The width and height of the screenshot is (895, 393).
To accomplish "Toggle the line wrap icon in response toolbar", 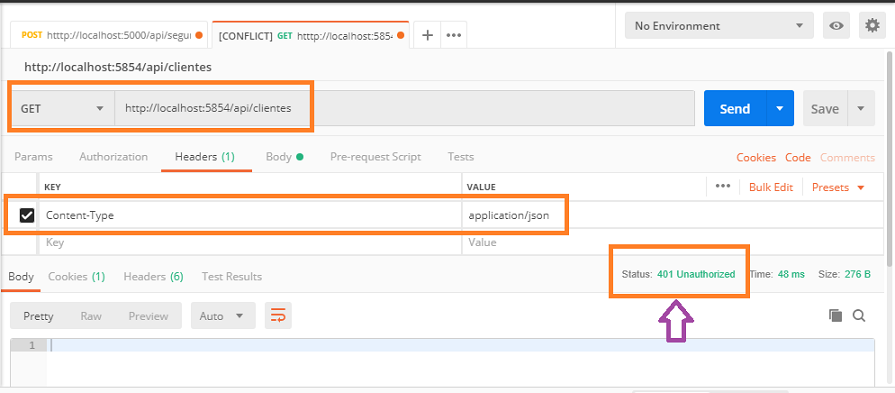I will (278, 315).
